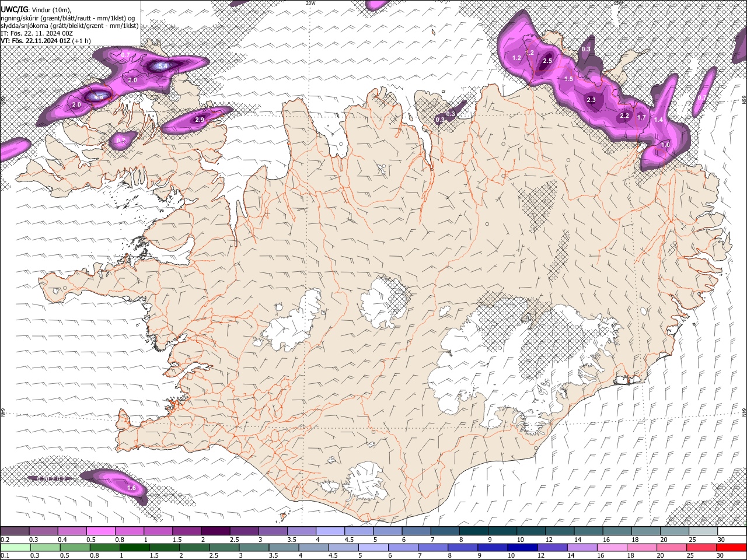The image size is (747, 560).
Task: Pick bottom-row deep blue swatch between 10 and 12
Action: coord(522,547)
